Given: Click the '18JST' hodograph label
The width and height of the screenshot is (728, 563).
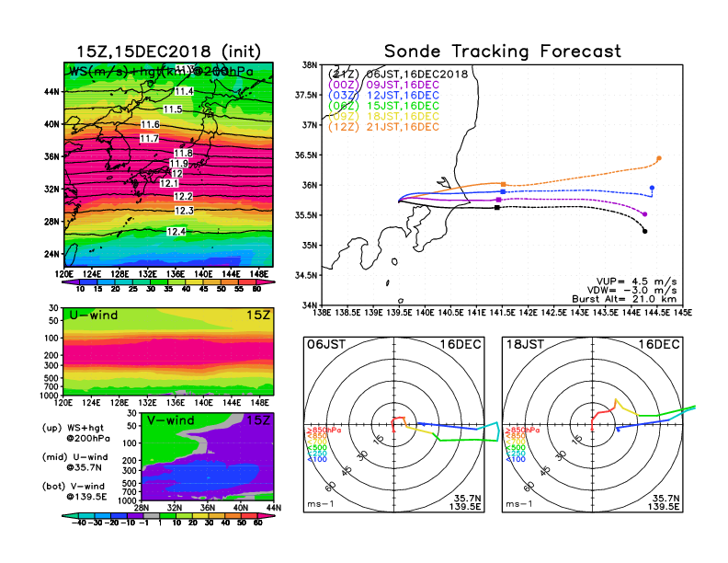Looking at the screenshot, I should (x=525, y=345).
